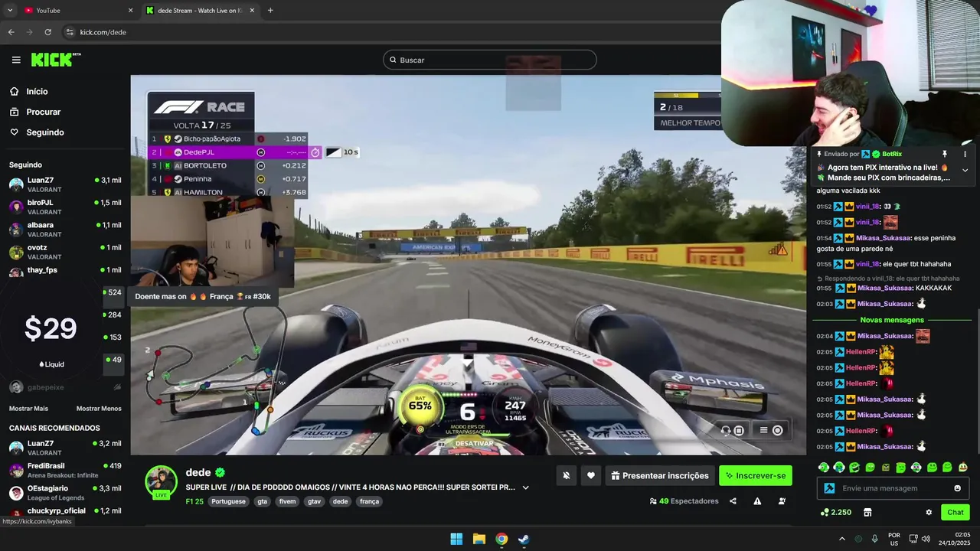This screenshot has height=551, width=980.
Task: Open chat settings gear icon
Action: 929,513
